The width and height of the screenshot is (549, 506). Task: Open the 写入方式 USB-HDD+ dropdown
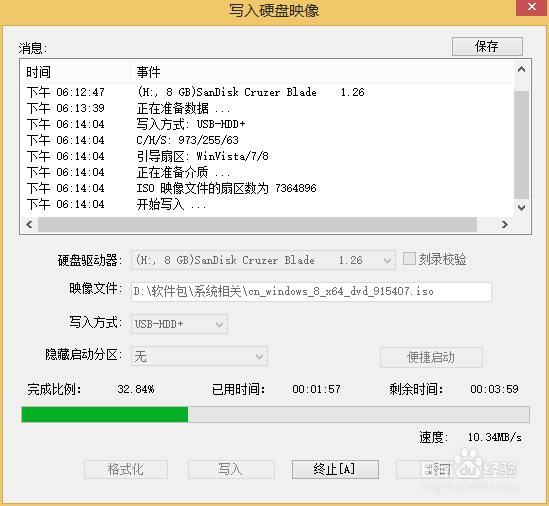(179, 324)
